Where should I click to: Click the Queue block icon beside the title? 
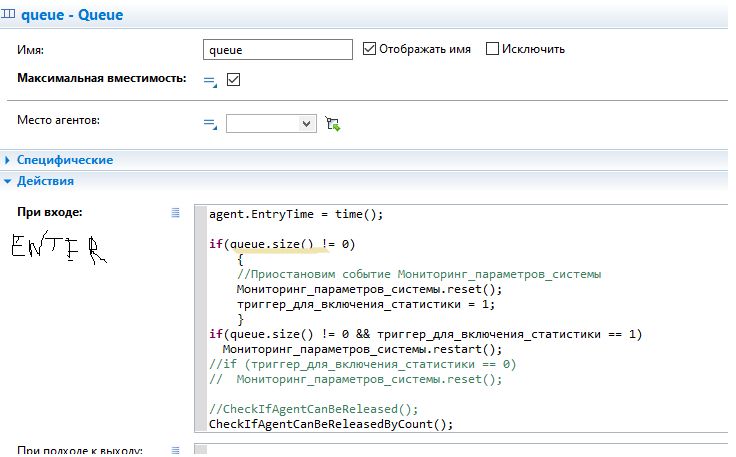pos(8,14)
